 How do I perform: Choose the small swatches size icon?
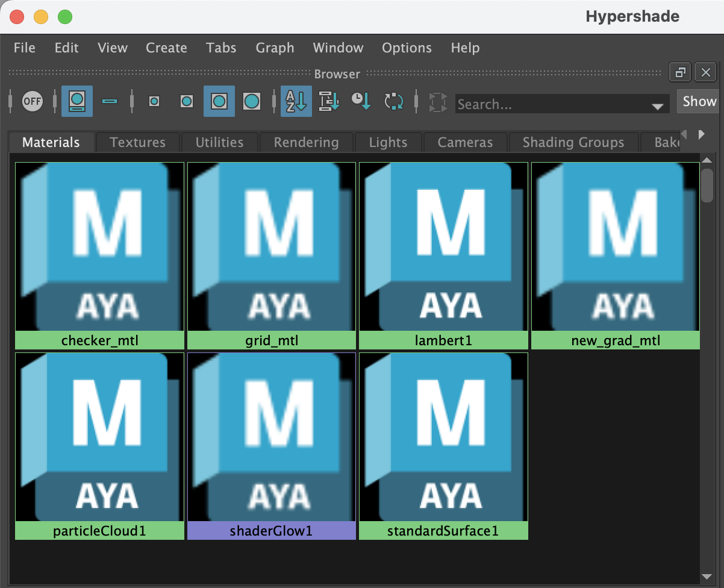coord(155,101)
